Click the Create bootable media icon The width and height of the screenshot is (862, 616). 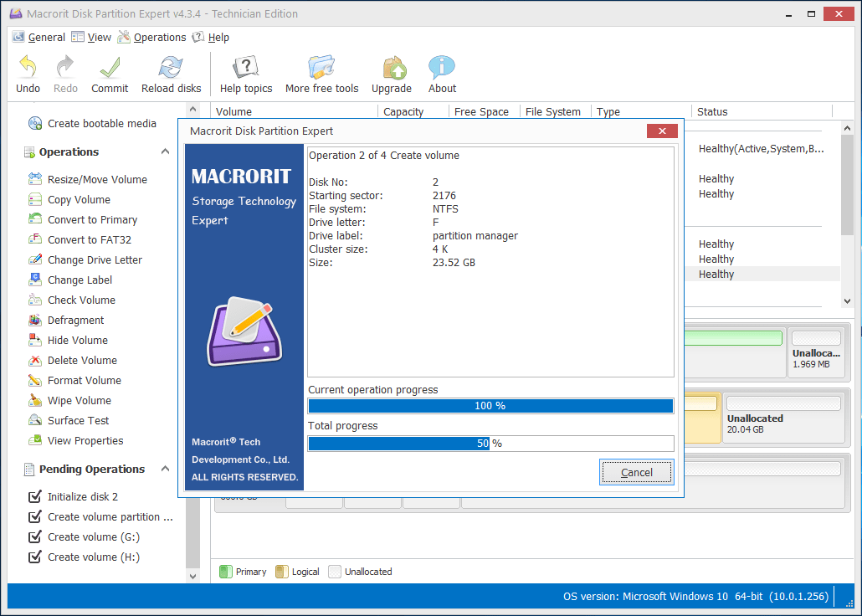35,123
